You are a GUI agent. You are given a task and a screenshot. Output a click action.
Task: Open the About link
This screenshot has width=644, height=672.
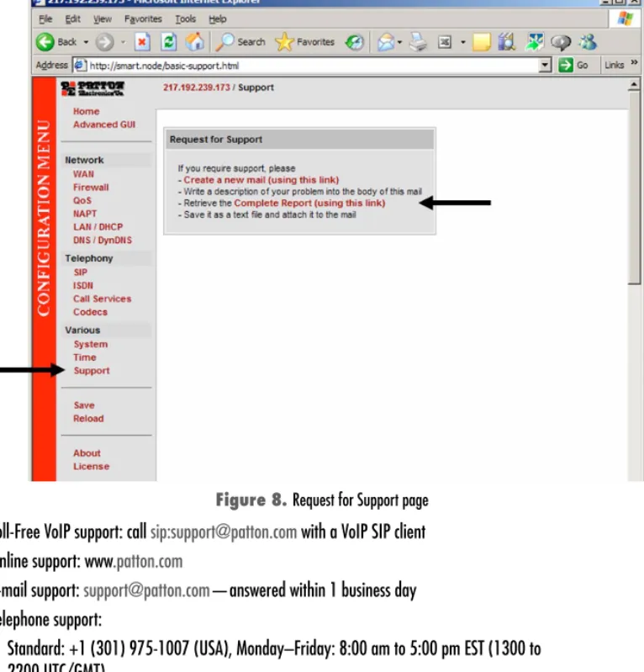click(87, 453)
